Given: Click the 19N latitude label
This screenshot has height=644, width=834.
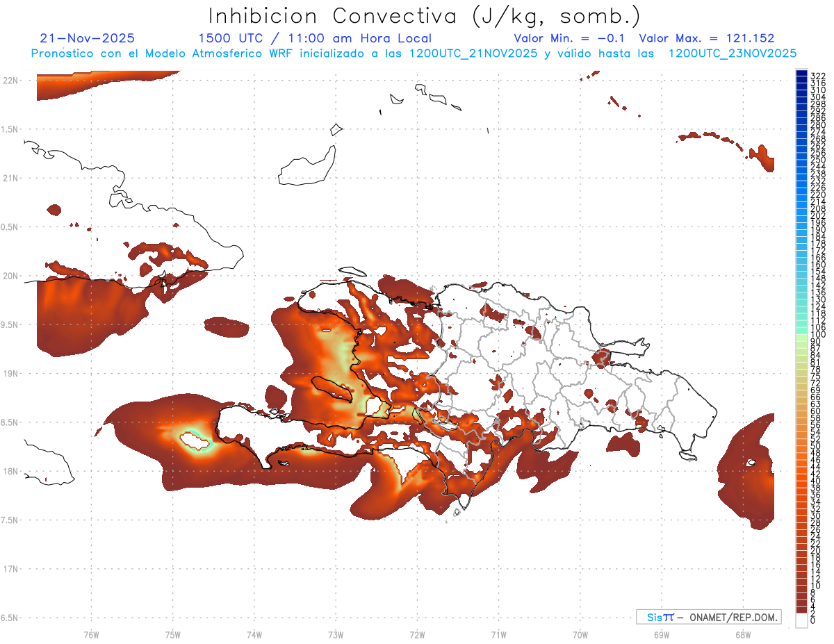Looking at the screenshot, I should (10, 374).
